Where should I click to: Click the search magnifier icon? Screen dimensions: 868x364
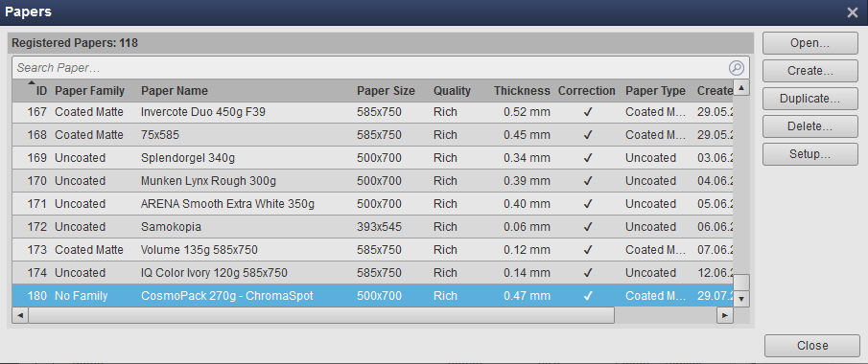click(x=737, y=68)
